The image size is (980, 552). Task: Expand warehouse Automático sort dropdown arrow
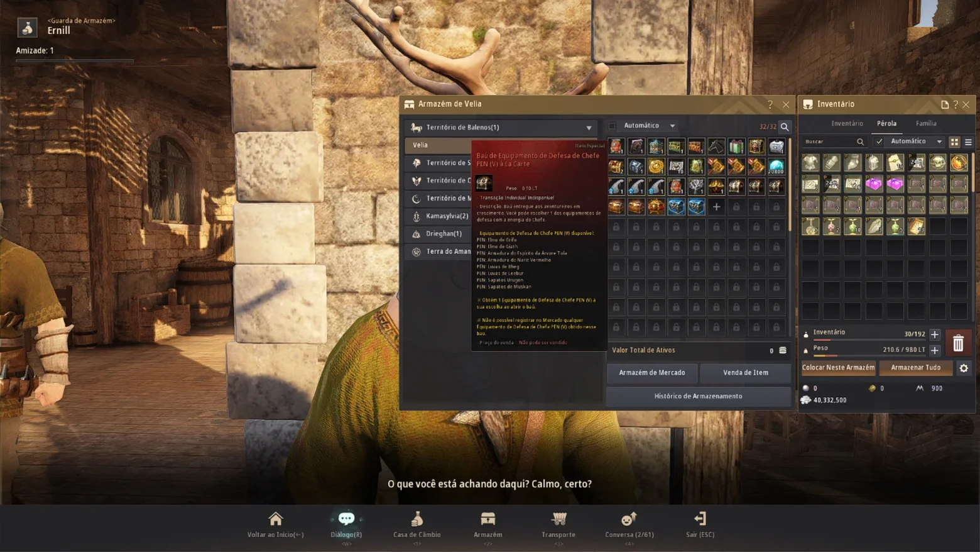pyautogui.click(x=672, y=126)
